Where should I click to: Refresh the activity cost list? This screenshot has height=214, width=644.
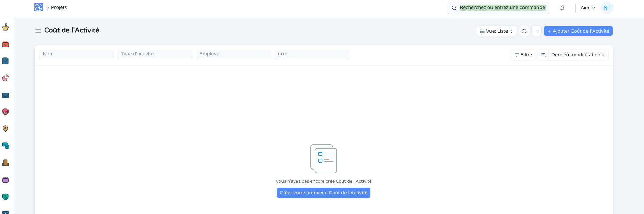click(524, 31)
